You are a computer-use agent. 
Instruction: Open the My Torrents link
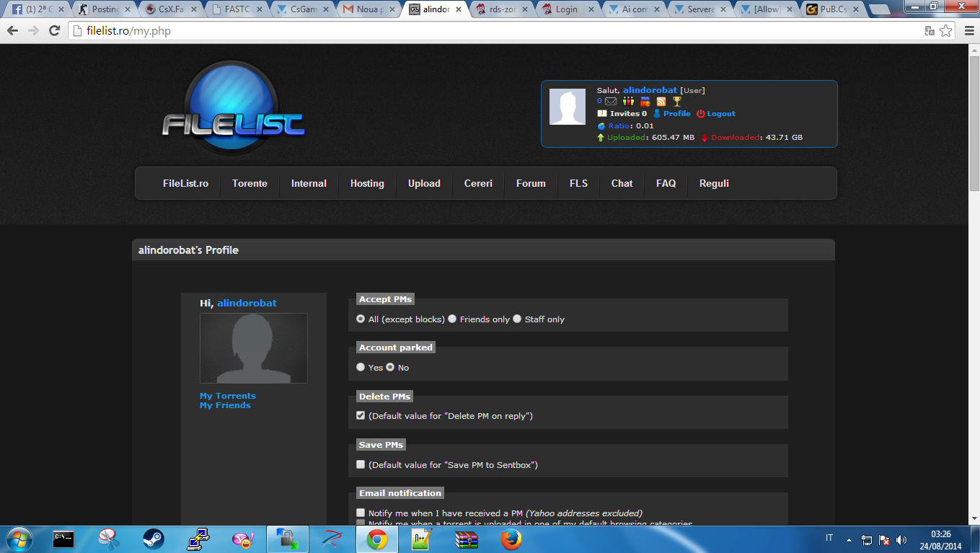[227, 396]
